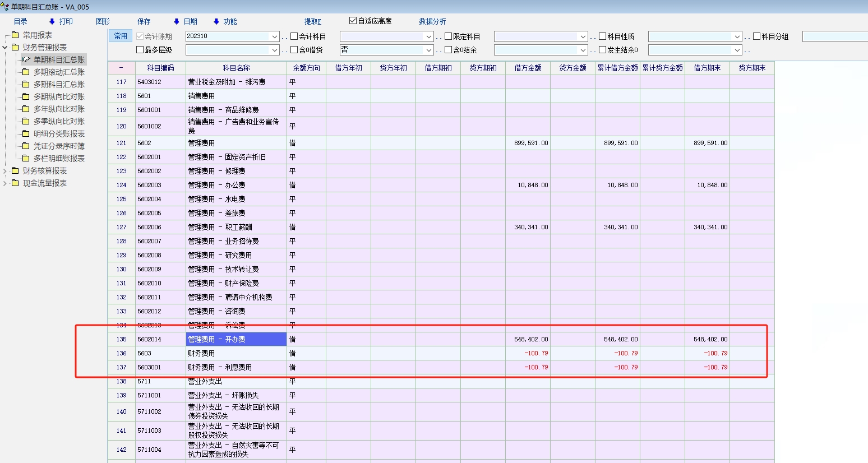Enable the 最多层级 checkbox
The image size is (868, 463).
[140, 50]
